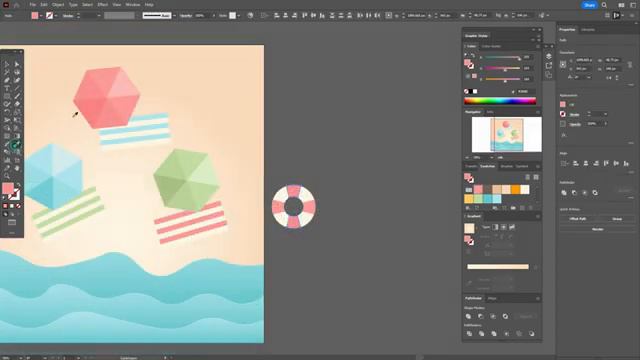Viewport: 640px width, 360px height.
Task: Select the Rotate tool
Action: pos(7,112)
